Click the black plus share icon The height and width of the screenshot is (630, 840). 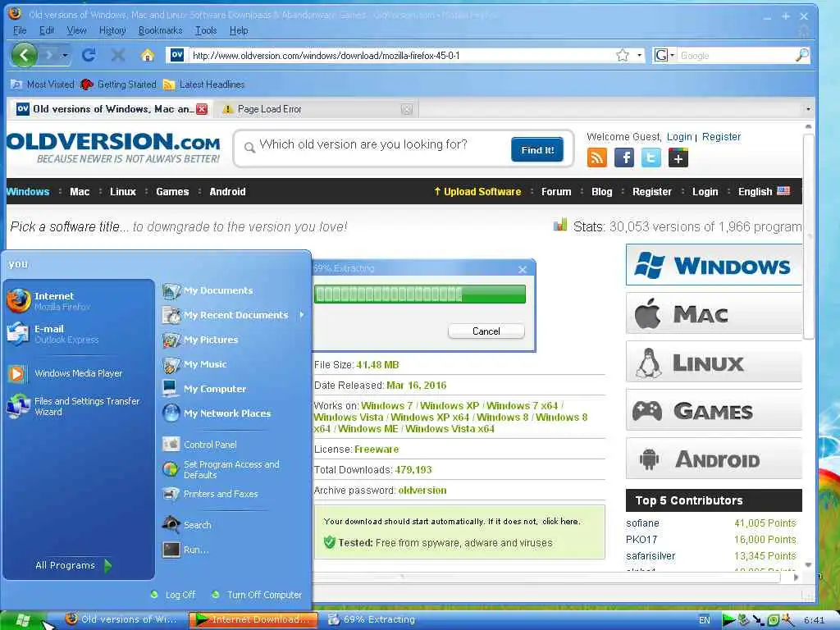point(678,158)
